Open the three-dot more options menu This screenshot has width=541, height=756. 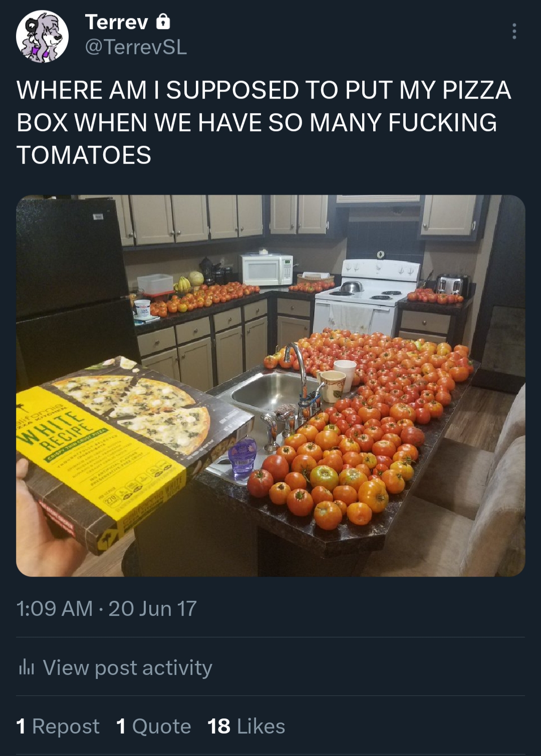514,31
